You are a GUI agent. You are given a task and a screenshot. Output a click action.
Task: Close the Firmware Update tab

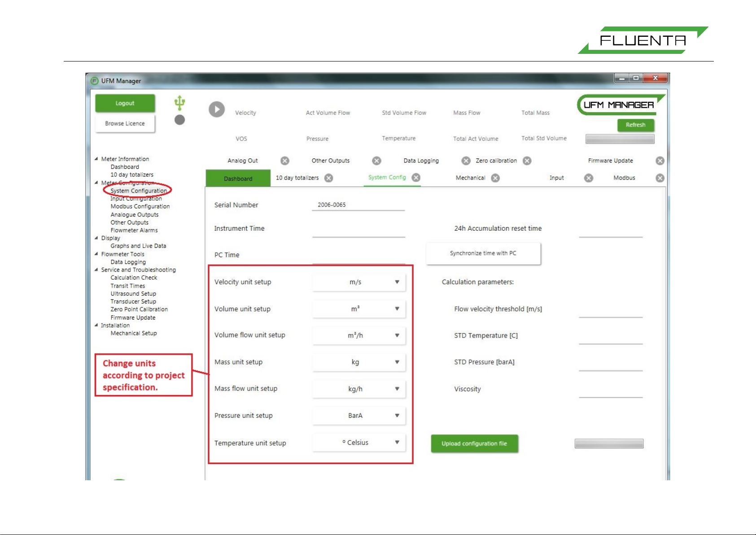point(660,161)
